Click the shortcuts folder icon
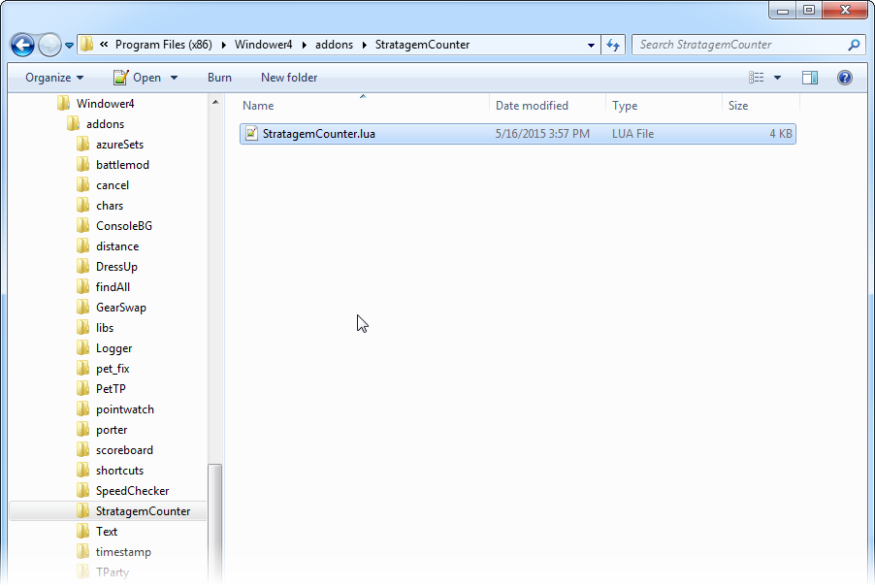The width and height of the screenshot is (875, 588). click(x=82, y=471)
